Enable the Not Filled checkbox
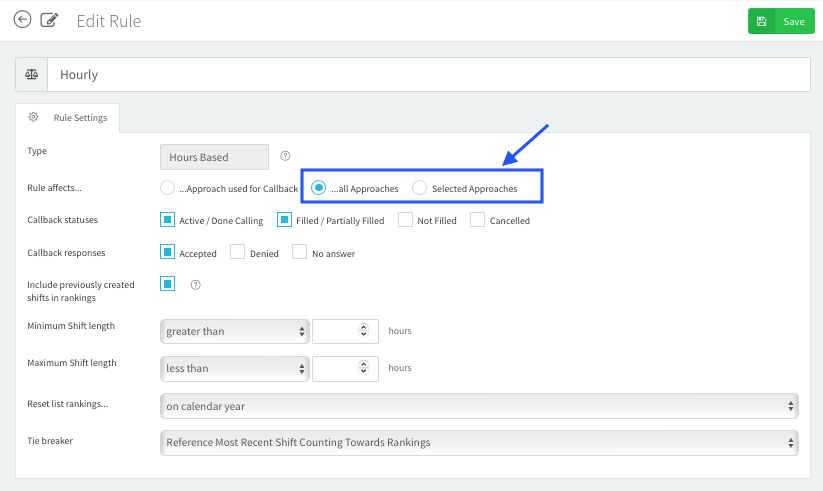This screenshot has width=823, height=491. point(405,220)
